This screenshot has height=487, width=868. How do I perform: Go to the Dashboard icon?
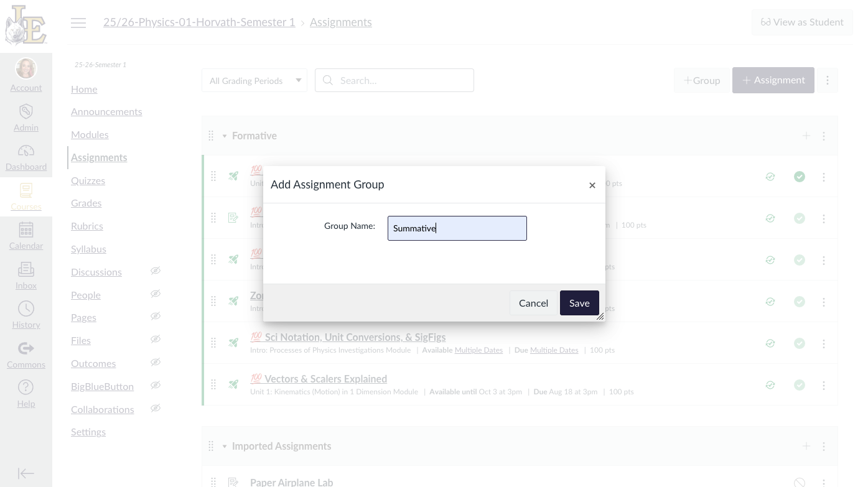(26, 151)
